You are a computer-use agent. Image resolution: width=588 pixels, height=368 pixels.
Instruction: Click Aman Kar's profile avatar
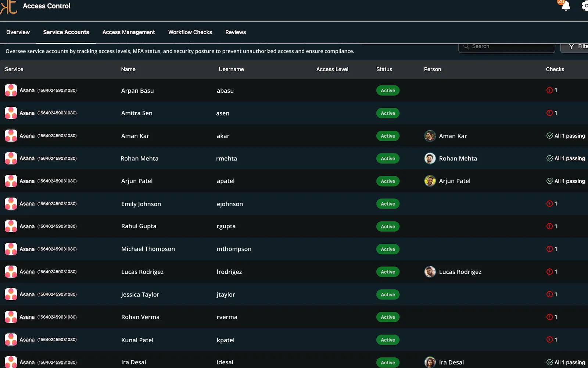point(430,136)
